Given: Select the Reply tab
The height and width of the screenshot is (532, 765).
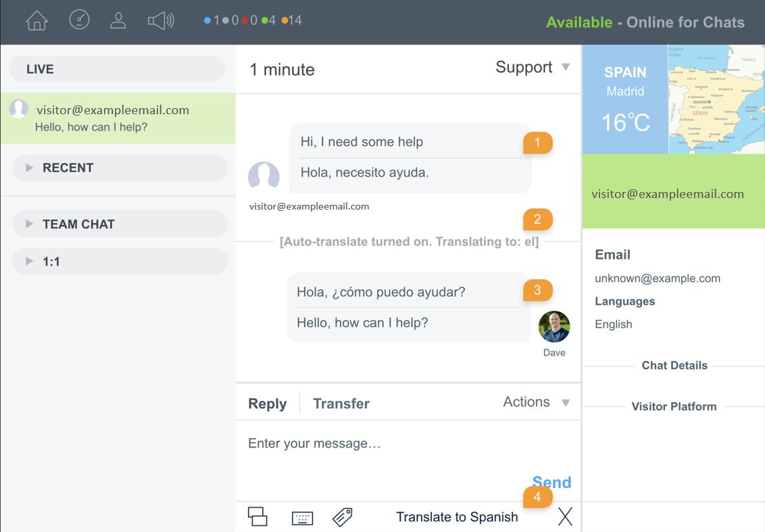Looking at the screenshot, I should click(266, 403).
